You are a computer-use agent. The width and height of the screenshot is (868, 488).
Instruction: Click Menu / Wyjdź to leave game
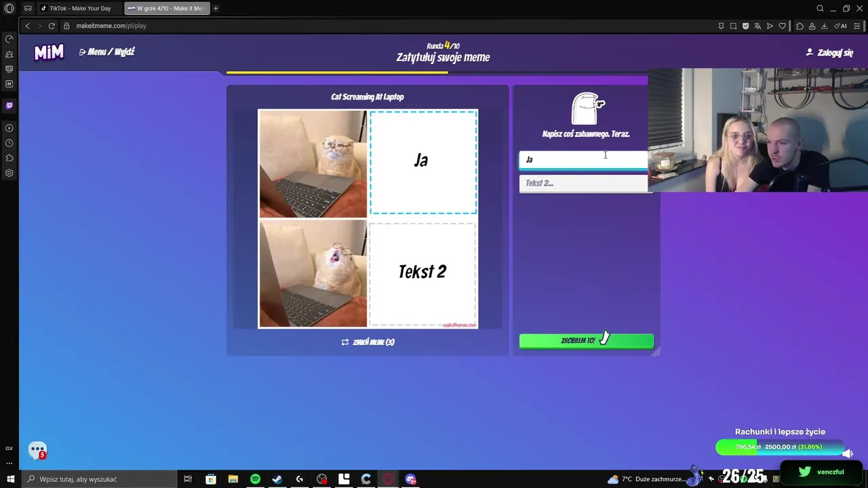pos(106,52)
